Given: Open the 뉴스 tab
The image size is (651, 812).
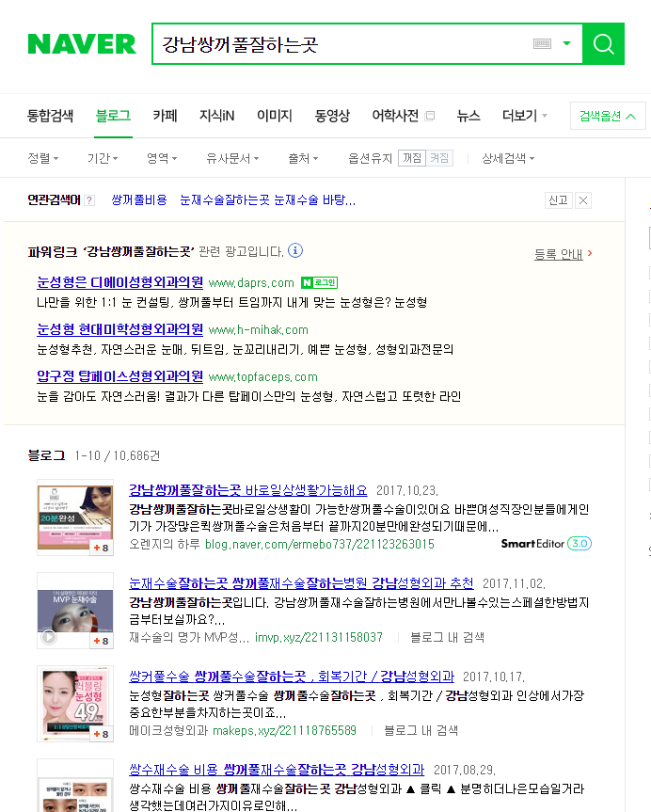Looking at the screenshot, I should [x=468, y=116].
